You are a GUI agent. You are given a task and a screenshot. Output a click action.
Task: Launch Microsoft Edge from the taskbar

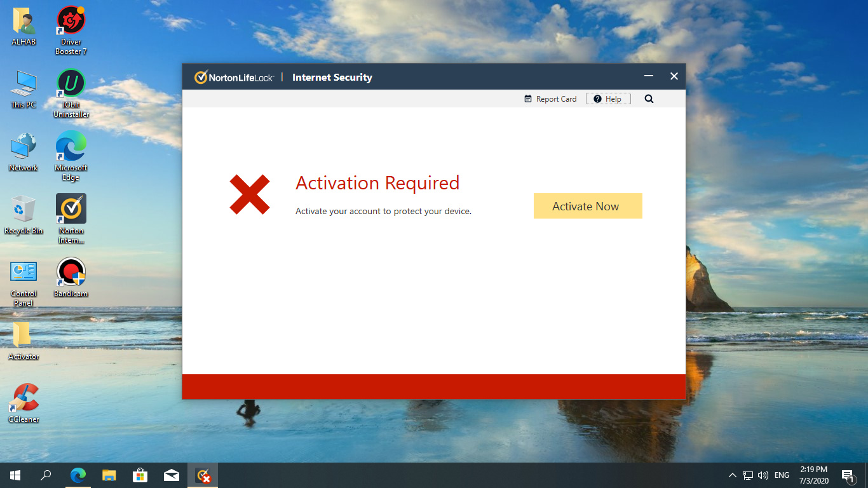(78, 475)
